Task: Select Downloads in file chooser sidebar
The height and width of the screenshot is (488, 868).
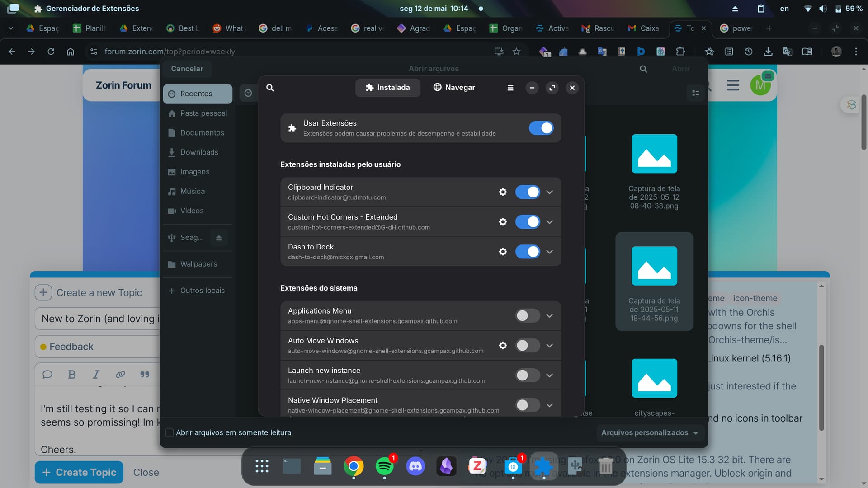Action: click(x=198, y=152)
